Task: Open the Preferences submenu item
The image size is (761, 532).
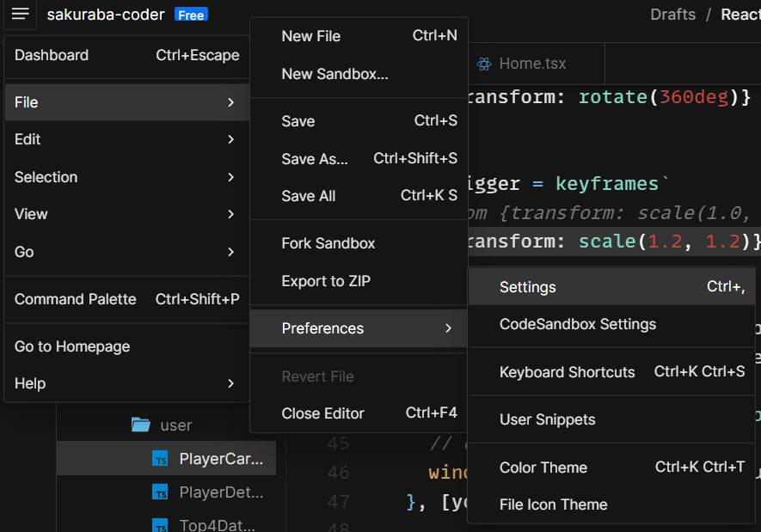Action: (359, 328)
